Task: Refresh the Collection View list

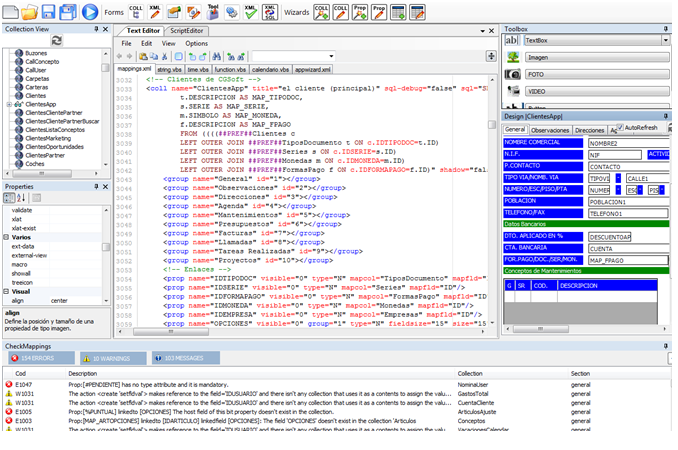Action: pos(57,41)
